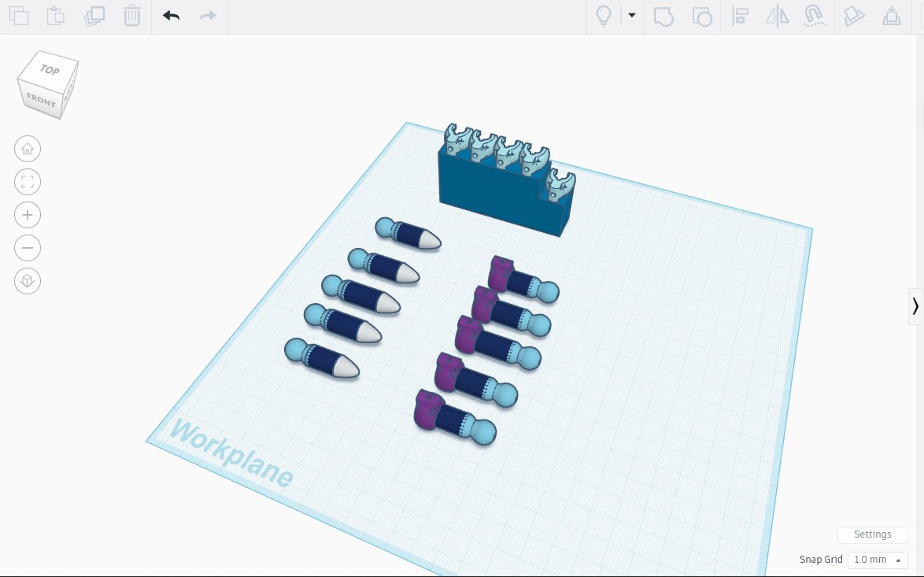Undo the last action
This screenshot has height=577, width=924.
tap(171, 16)
